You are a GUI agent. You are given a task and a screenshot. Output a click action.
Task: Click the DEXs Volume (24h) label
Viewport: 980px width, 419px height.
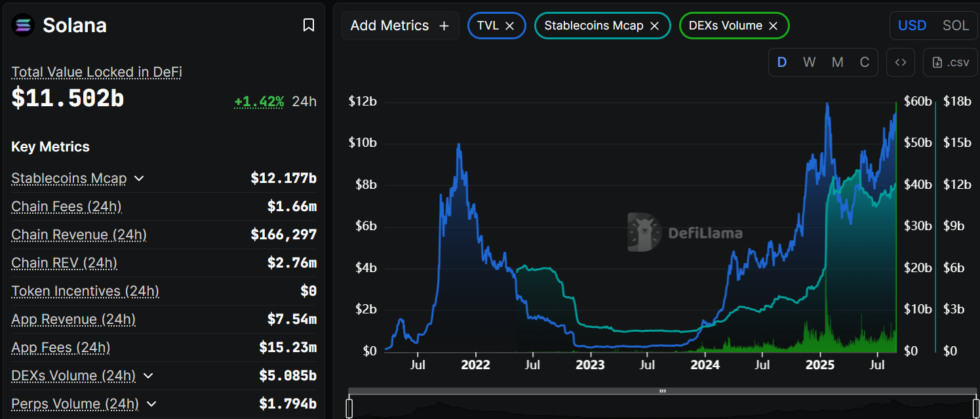click(73, 376)
